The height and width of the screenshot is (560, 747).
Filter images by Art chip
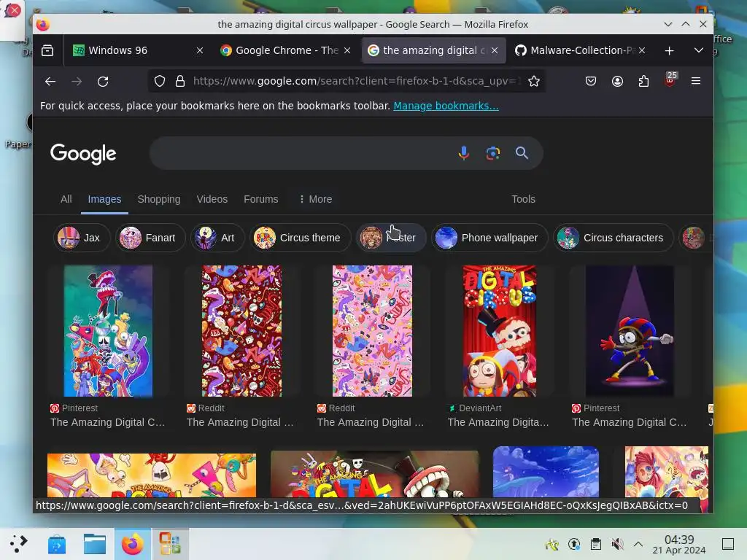217,238
